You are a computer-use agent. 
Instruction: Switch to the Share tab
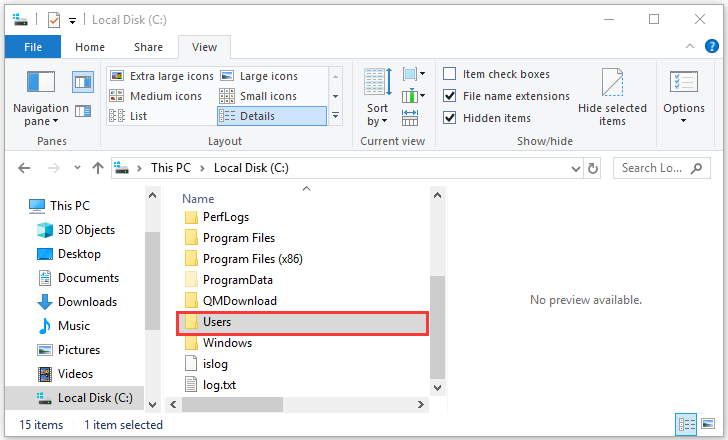click(x=148, y=47)
